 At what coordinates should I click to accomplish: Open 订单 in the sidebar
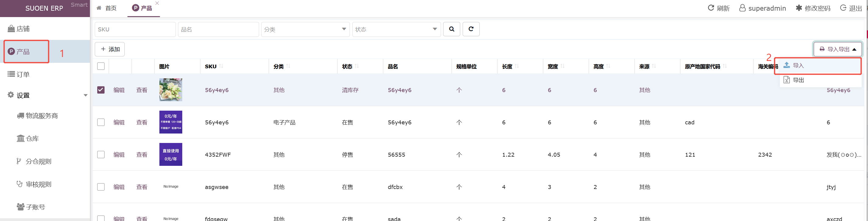coord(45,74)
